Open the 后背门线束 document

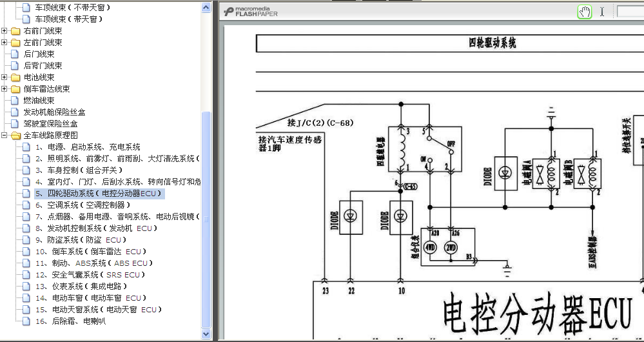(x=43, y=65)
